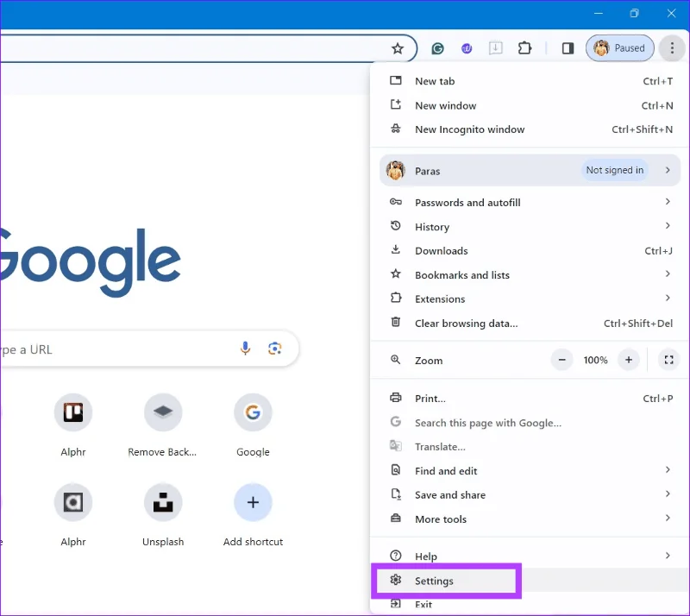The width and height of the screenshot is (690, 616).
Task: Click the clock icon beside History
Action: 396,226
